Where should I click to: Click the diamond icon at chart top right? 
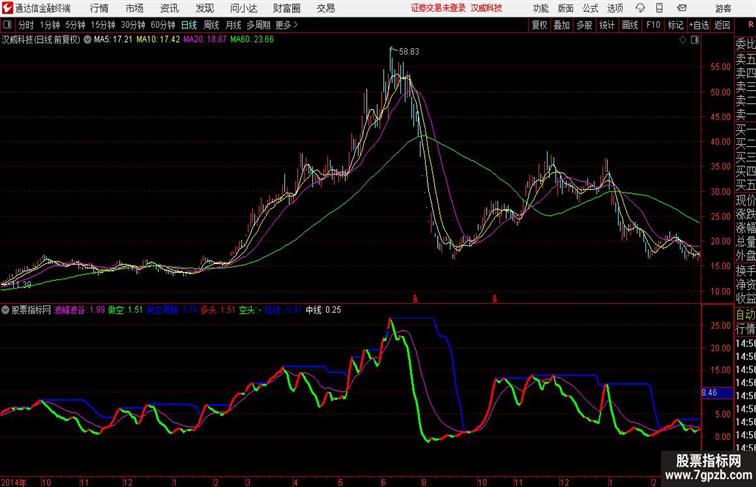[x=683, y=40]
